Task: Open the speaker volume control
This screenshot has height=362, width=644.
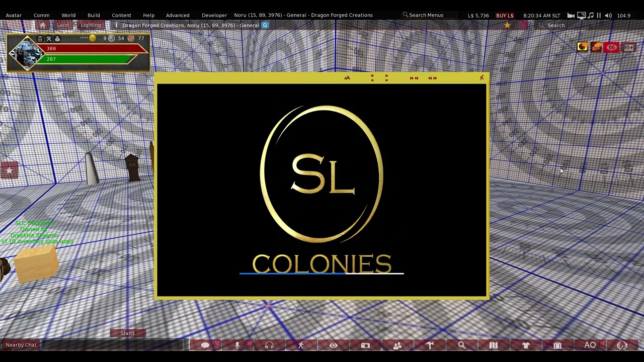Action: (x=608, y=16)
